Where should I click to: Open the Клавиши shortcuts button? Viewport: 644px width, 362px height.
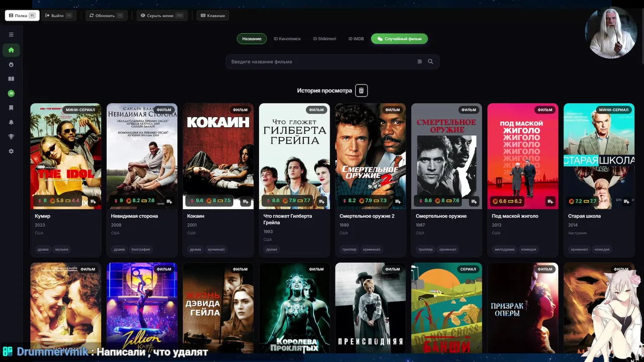(213, 16)
